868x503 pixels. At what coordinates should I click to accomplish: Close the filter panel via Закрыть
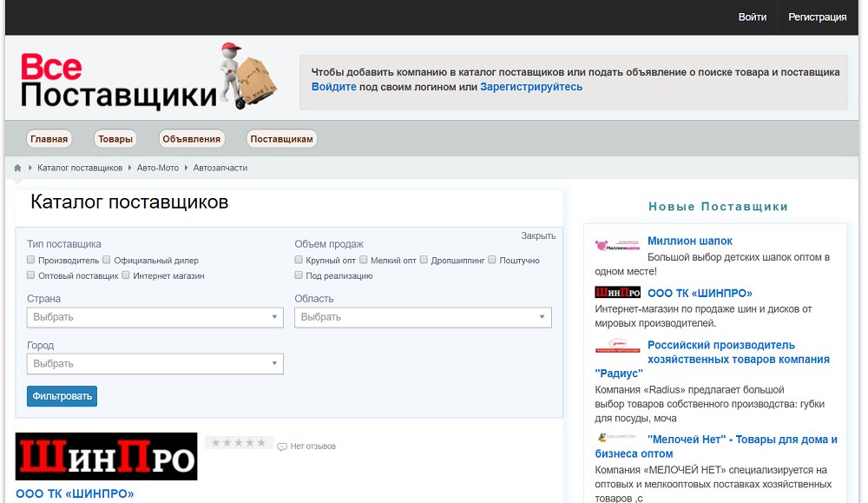click(x=538, y=236)
